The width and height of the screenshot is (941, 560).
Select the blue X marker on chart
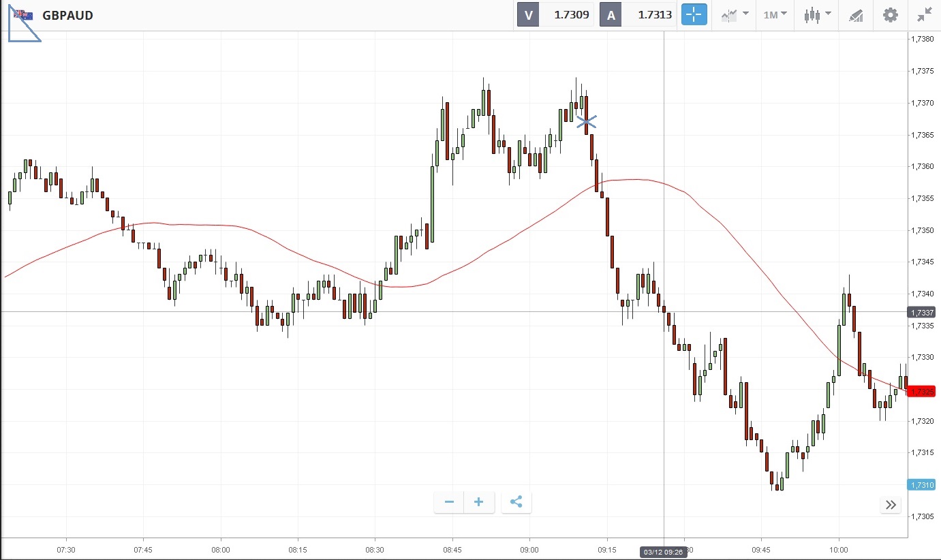point(587,122)
